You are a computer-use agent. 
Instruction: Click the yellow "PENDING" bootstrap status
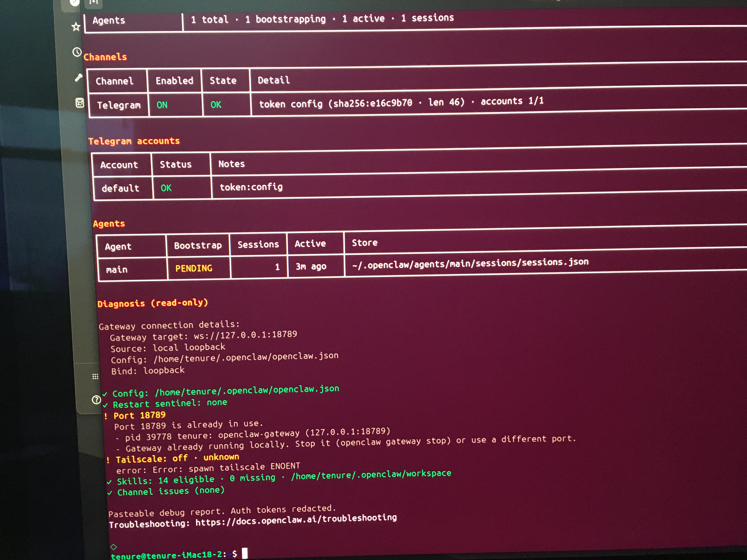(193, 268)
